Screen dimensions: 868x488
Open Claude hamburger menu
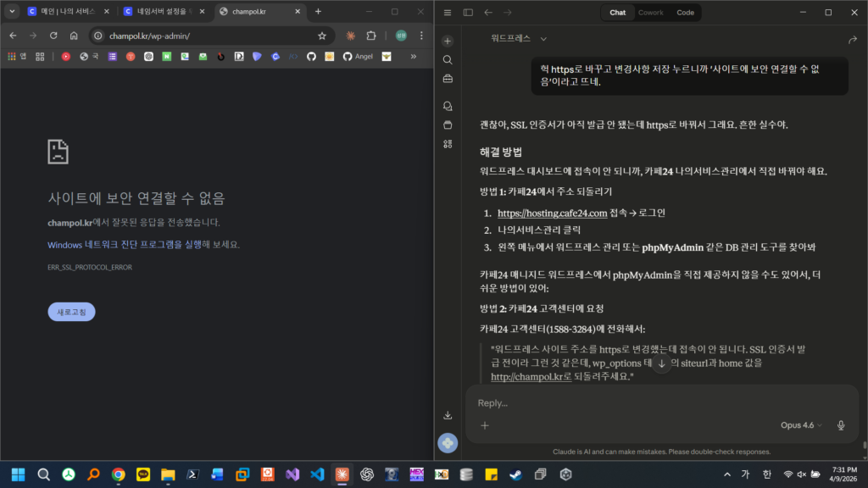click(x=448, y=12)
